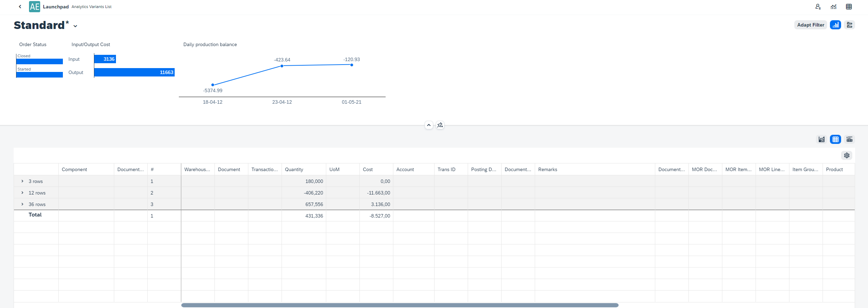
Task: Open table settings gear icon
Action: click(x=847, y=155)
